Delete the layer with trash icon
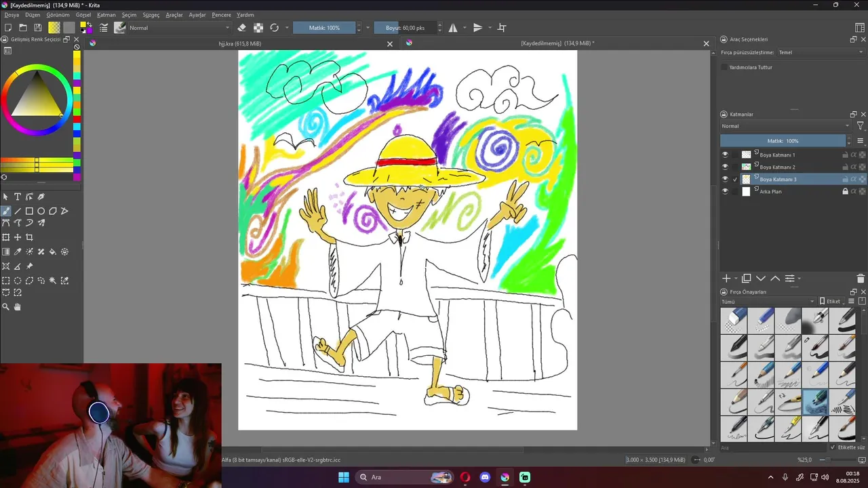Screen dimensions: 868x488 [x=861, y=279]
